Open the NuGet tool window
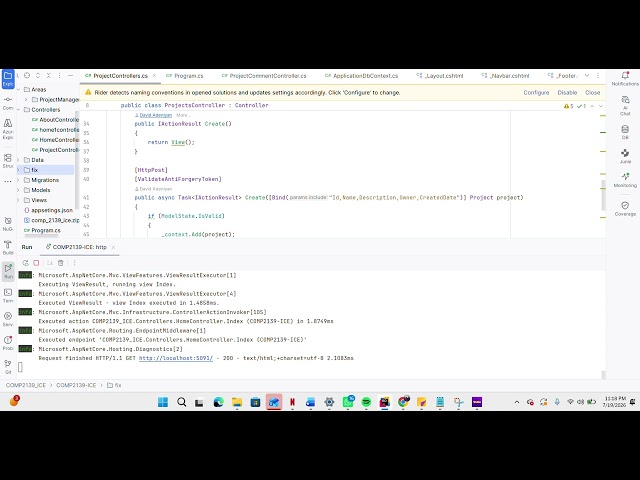Viewport: 640px width, 480px height. (8, 224)
